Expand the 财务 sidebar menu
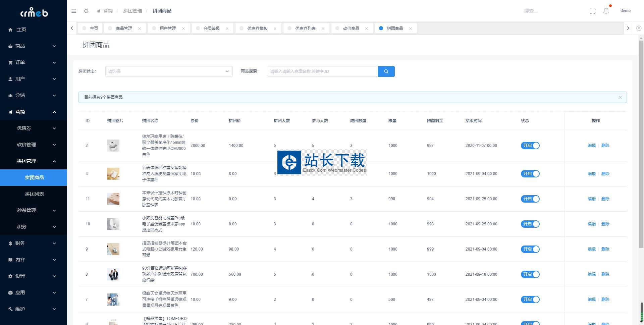The height and width of the screenshot is (325, 644). (34, 243)
